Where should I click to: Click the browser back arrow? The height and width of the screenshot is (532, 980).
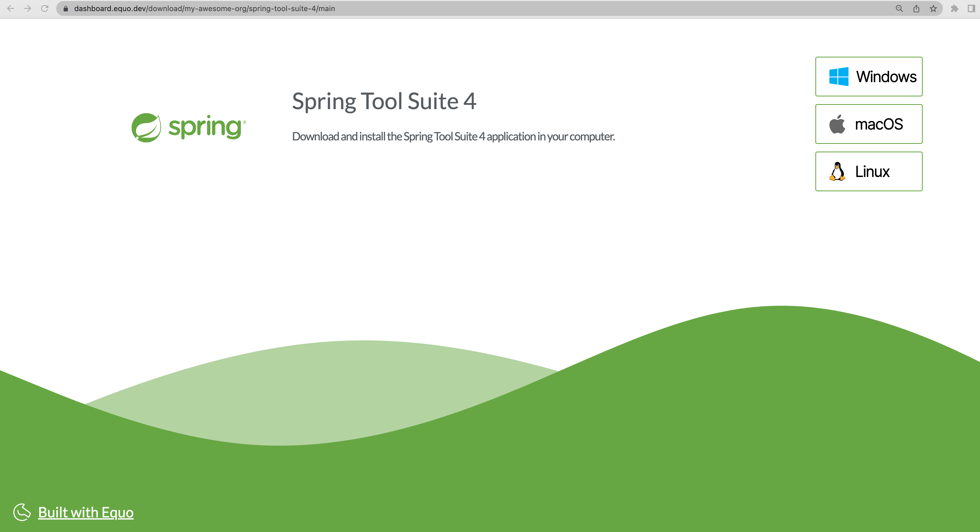(x=11, y=8)
